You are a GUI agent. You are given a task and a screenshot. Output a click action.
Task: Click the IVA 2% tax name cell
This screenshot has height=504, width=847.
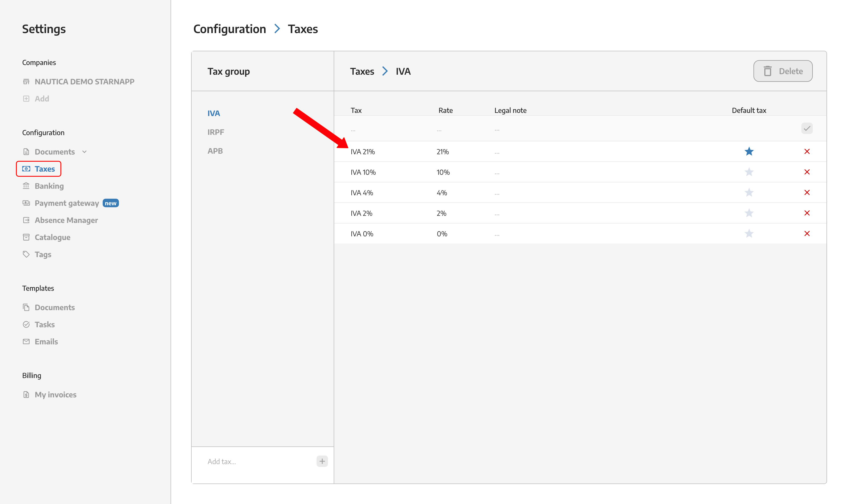click(x=362, y=213)
